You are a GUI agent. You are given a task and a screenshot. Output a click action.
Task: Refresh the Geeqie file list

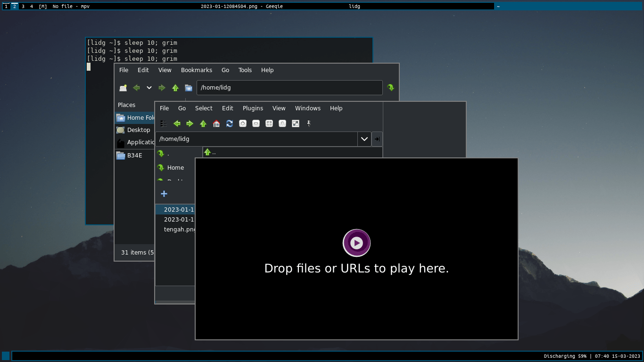[230, 123]
